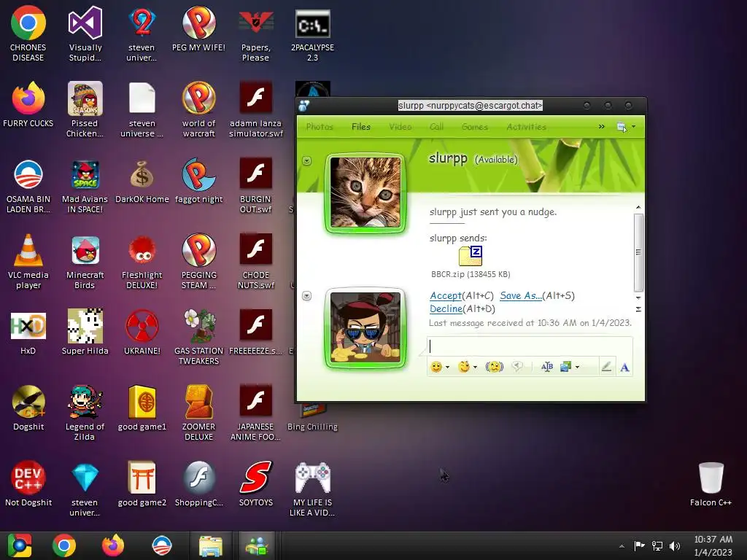Switch to text mode A icon
Image resolution: width=747 pixels, height=560 pixels.
click(x=624, y=367)
